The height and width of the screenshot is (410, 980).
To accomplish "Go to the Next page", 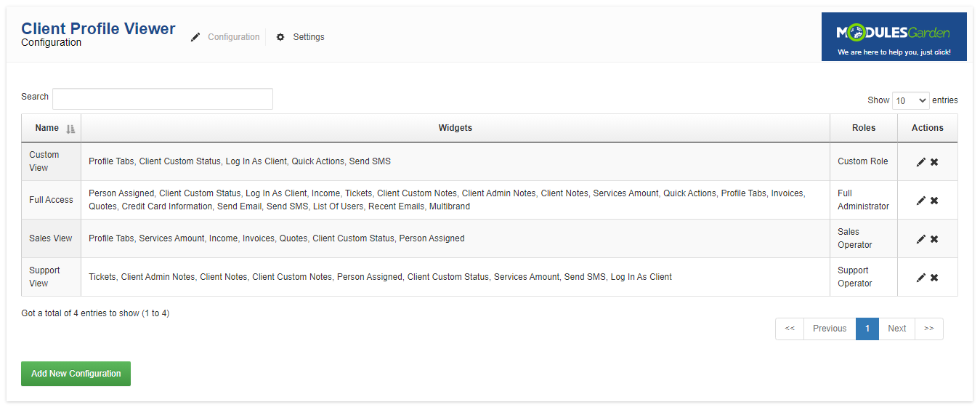I will coord(896,329).
